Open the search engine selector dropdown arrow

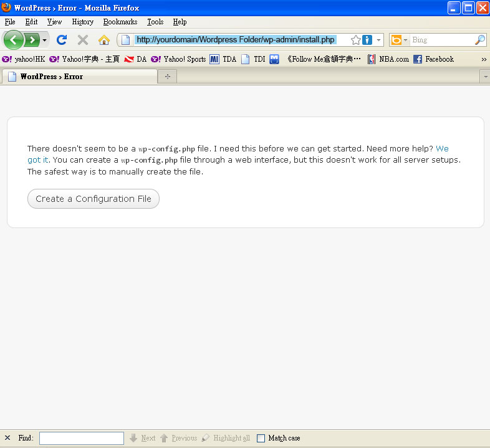[405, 40]
